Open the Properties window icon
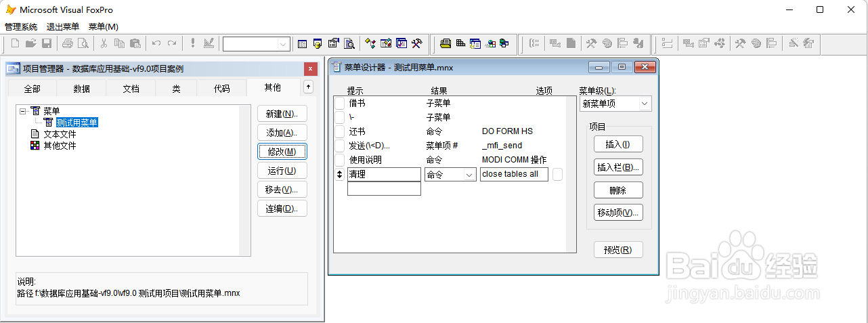 click(x=333, y=43)
